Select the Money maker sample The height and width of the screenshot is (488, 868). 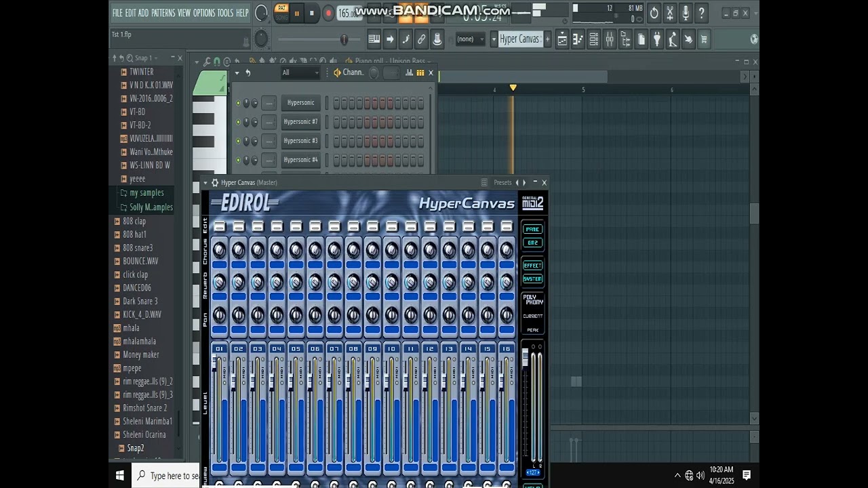140,354
